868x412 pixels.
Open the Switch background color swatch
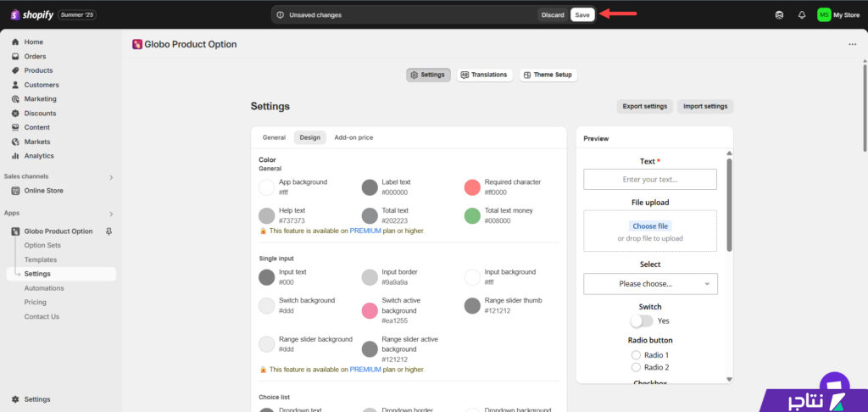267,306
